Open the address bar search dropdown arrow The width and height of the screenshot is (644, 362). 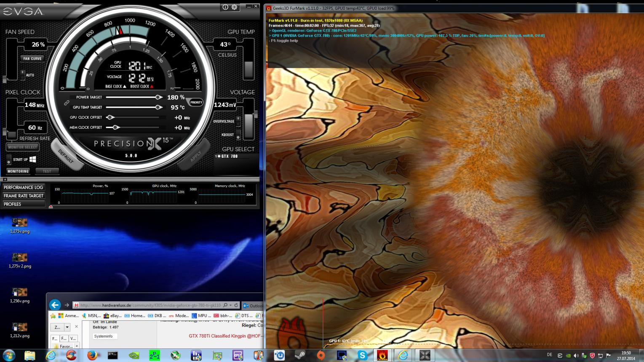(x=230, y=305)
